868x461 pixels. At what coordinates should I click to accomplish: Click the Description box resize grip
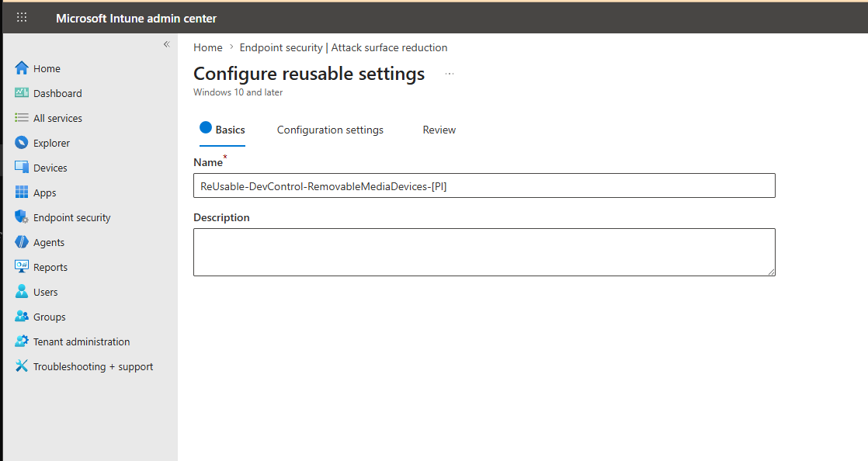[771, 272]
